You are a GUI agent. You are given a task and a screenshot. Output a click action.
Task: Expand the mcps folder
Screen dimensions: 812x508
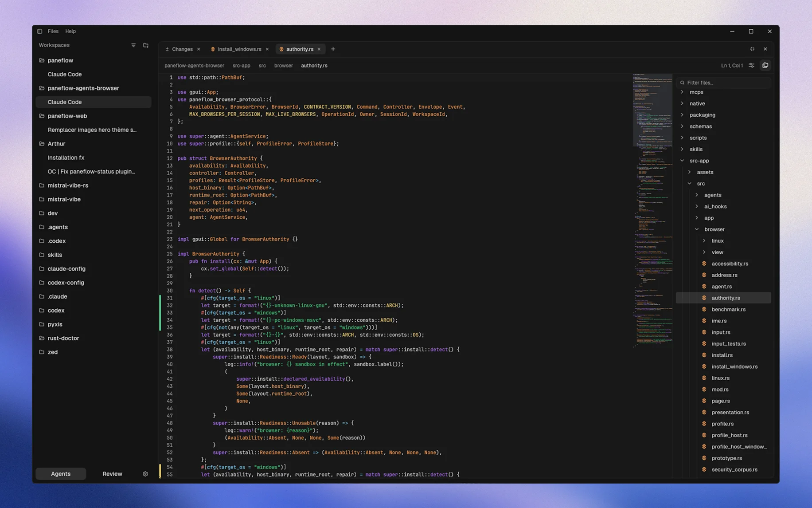click(682, 92)
